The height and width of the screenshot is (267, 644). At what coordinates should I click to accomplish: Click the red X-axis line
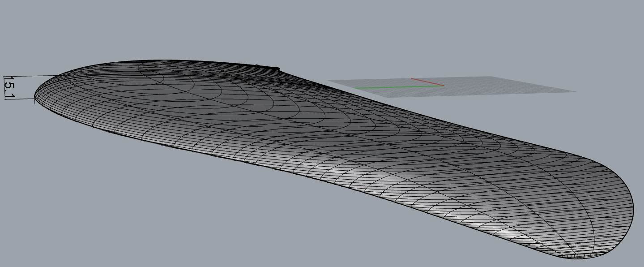(x=427, y=82)
